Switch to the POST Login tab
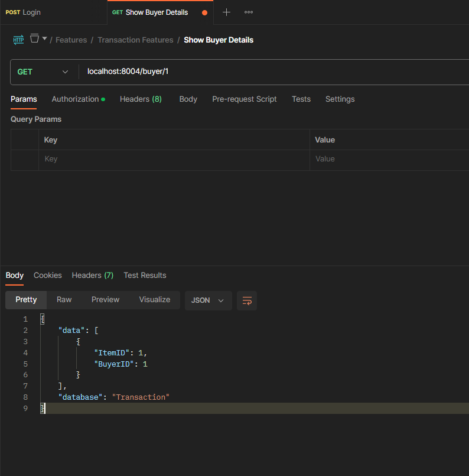Image resolution: width=469 pixels, height=476 pixels. pyautogui.click(x=24, y=12)
